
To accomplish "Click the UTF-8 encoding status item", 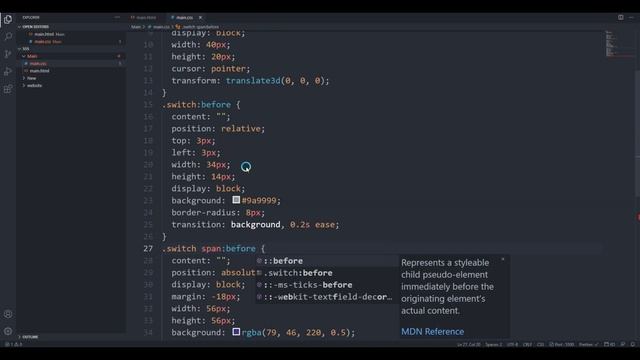I will 512,344.
